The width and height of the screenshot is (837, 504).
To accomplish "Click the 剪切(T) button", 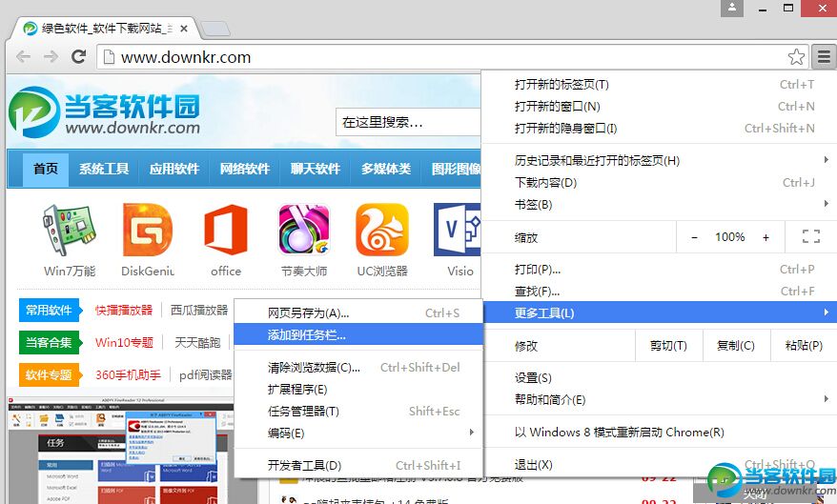I will (668, 346).
